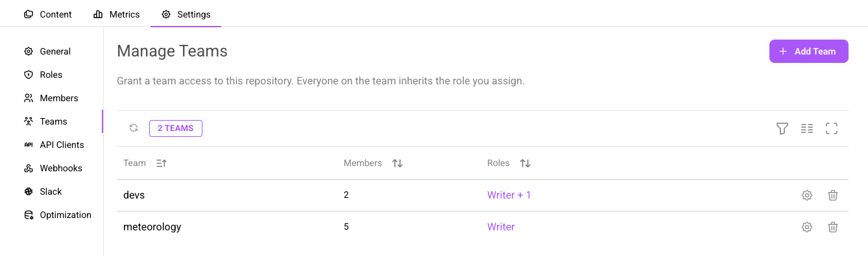The height and width of the screenshot is (266, 868).
Task: Click the Add Team button
Action: 809,51
